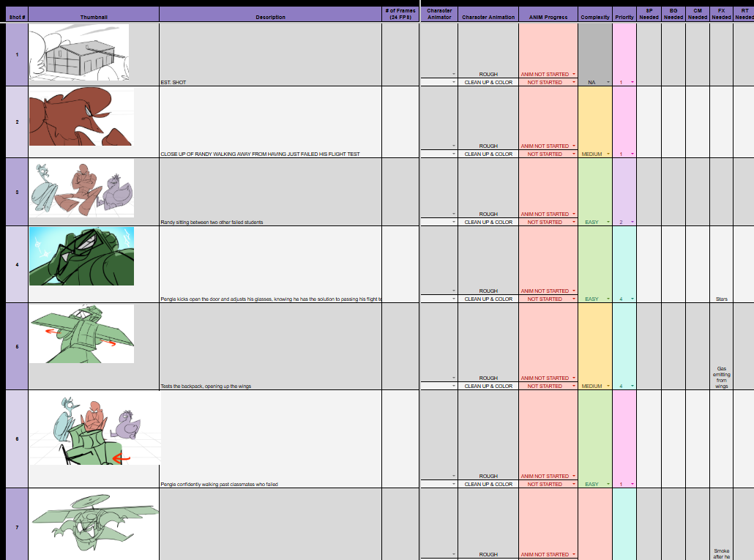Click the BG Needed column header

[x=673, y=14]
